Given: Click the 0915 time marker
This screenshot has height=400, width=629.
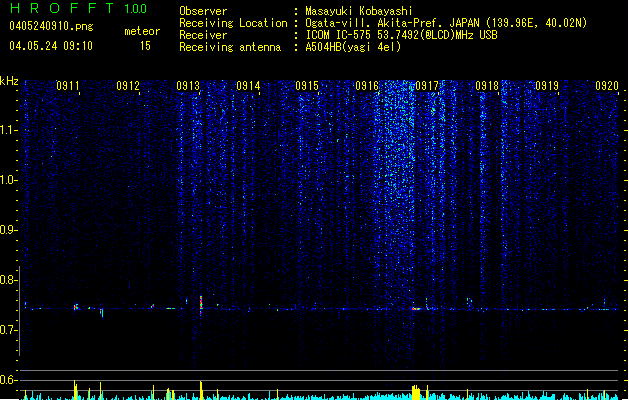Looking at the screenshot, I should click(x=307, y=86).
